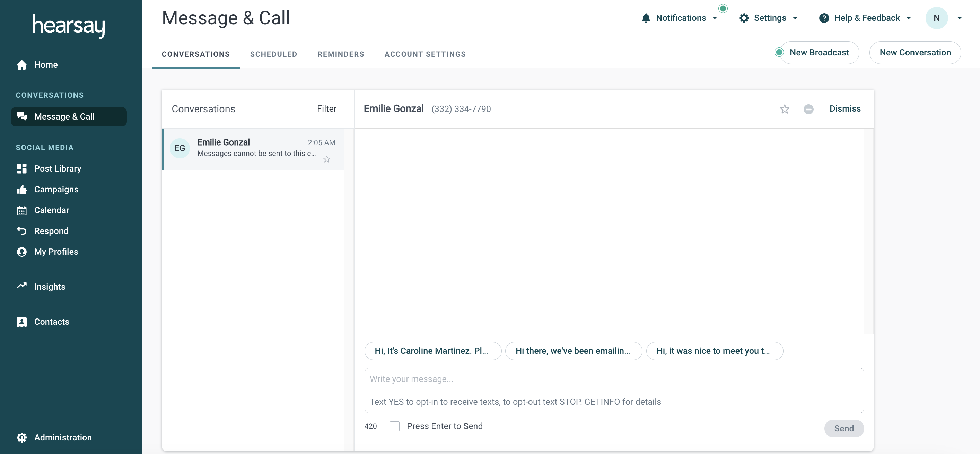The width and height of the screenshot is (980, 454).
Task: Open the Calendar icon
Action: point(22,210)
